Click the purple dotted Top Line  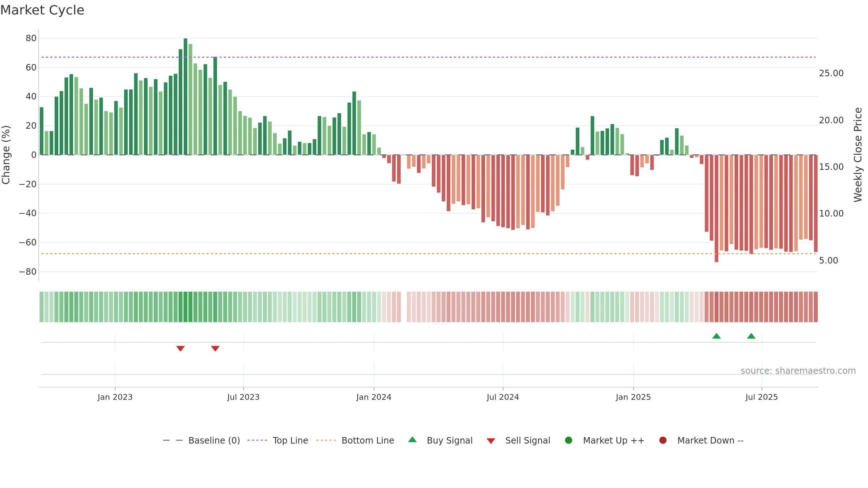[429, 57]
